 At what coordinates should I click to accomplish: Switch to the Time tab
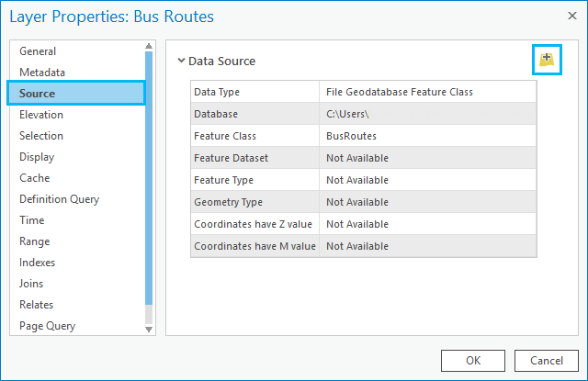click(32, 220)
